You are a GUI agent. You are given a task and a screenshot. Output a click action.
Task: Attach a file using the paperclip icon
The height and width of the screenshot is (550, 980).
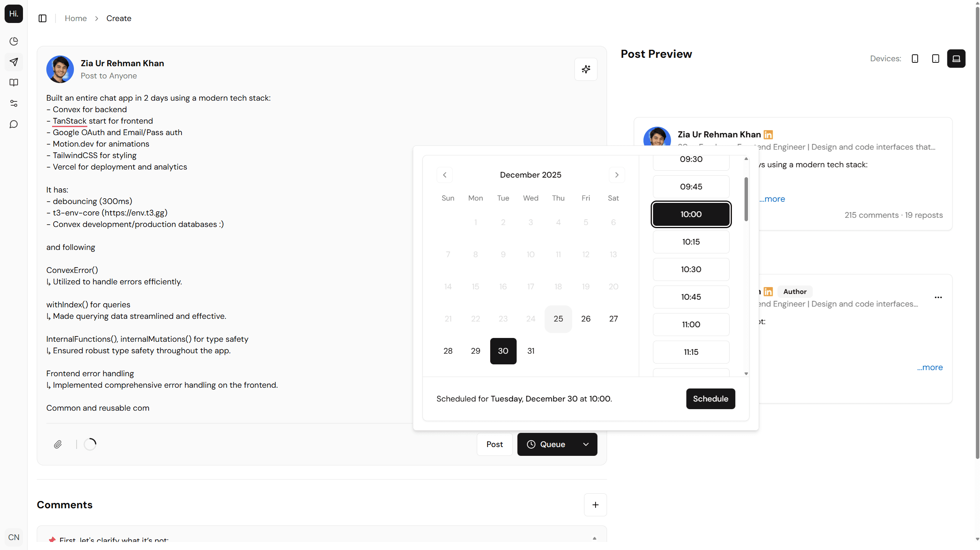pos(58,444)
